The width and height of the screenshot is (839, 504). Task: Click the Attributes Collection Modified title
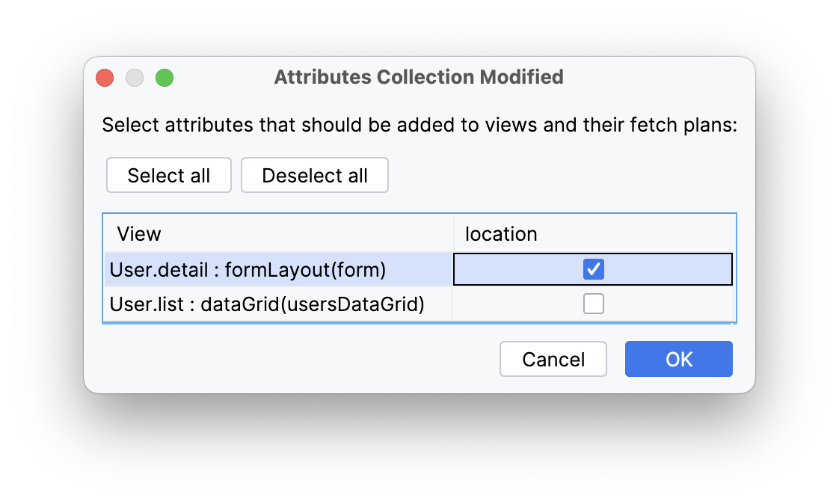(419, 77)
